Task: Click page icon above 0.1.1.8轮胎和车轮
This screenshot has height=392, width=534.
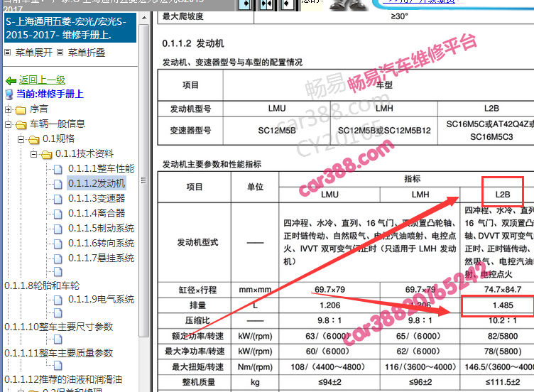Action: [x=58, y=272]
